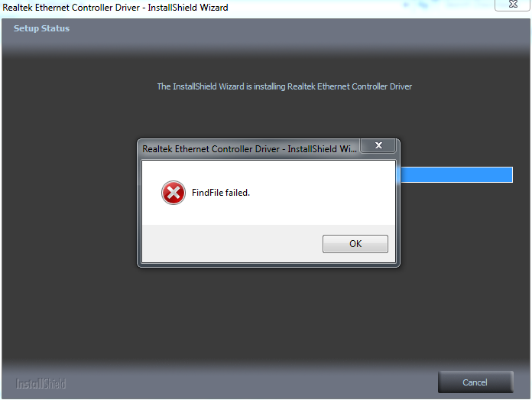Close the main InstallShield Wizard window

(x=513, y=5)
